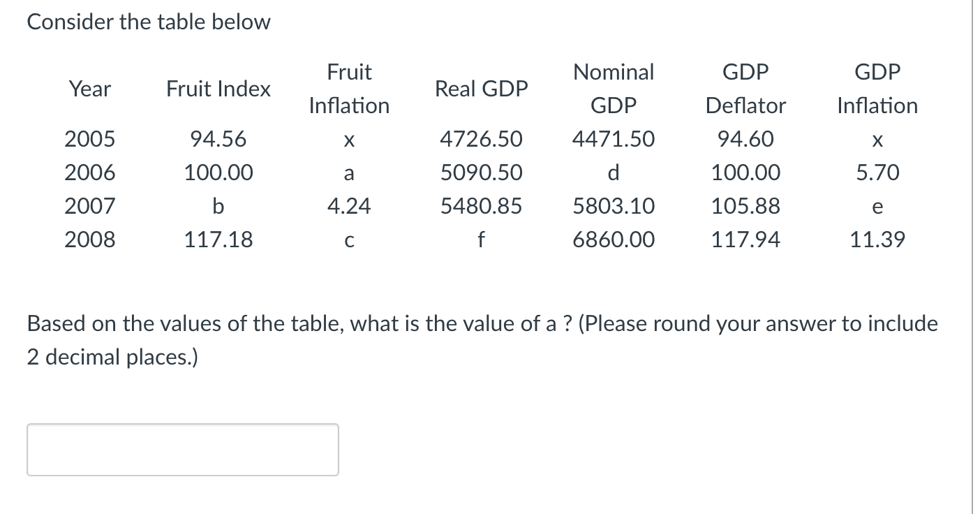Select the GDP Deflator column header
The image size is (980, 514).
(x=745, y=89)
